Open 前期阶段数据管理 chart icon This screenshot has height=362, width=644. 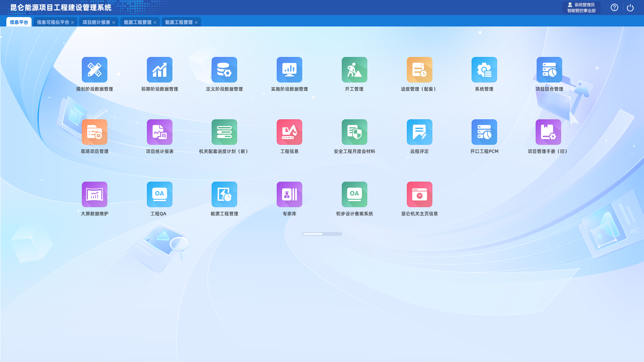[x=159, y=70]
